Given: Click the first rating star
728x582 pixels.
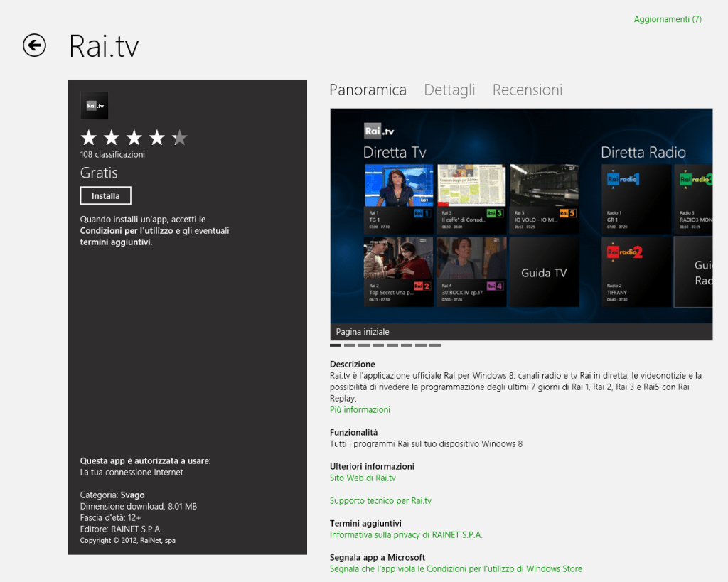Looking at the screenshot, I should pyautogui.click(x=89, y=138).
